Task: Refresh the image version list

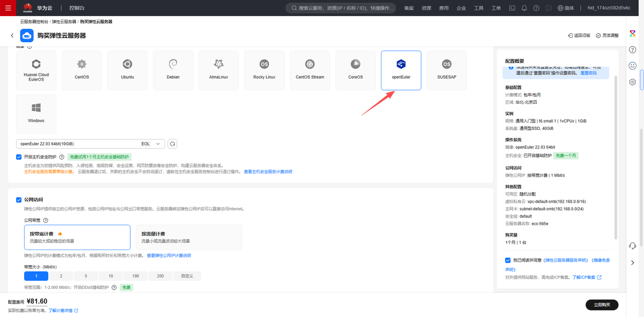Action: coord(172,144)
